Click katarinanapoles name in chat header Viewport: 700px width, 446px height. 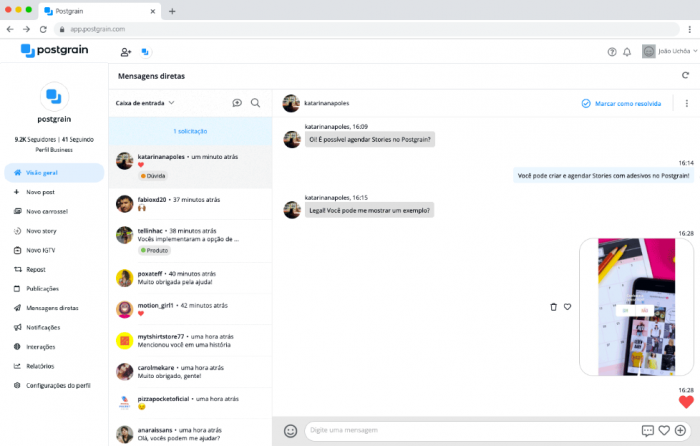326,103
